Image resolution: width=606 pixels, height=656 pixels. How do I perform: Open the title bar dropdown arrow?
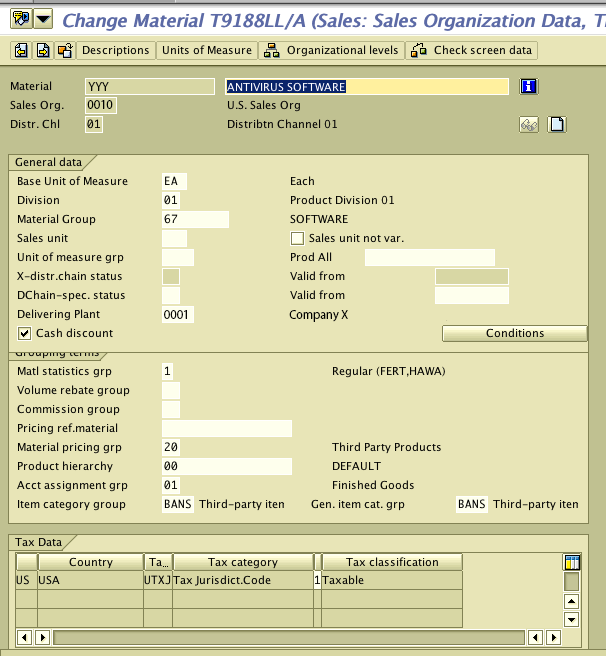pyautogui.click(x=44, y=19)
